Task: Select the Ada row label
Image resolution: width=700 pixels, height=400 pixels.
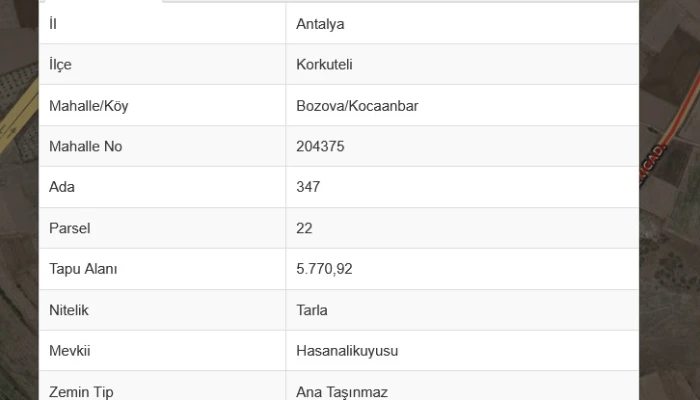Action: point(62,187)
